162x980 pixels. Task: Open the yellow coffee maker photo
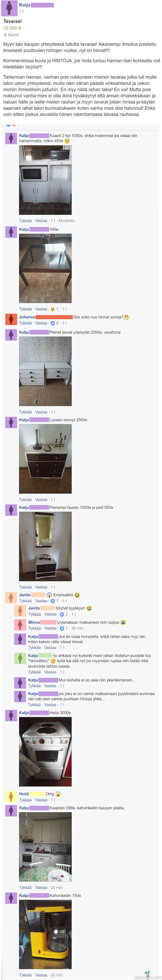click(x=45, y=934)
